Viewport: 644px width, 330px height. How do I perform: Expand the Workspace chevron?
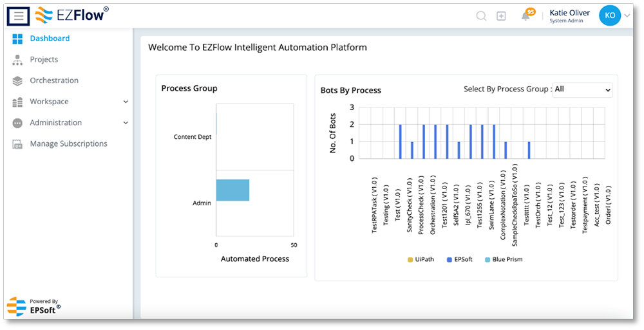(x=126, y=102)
